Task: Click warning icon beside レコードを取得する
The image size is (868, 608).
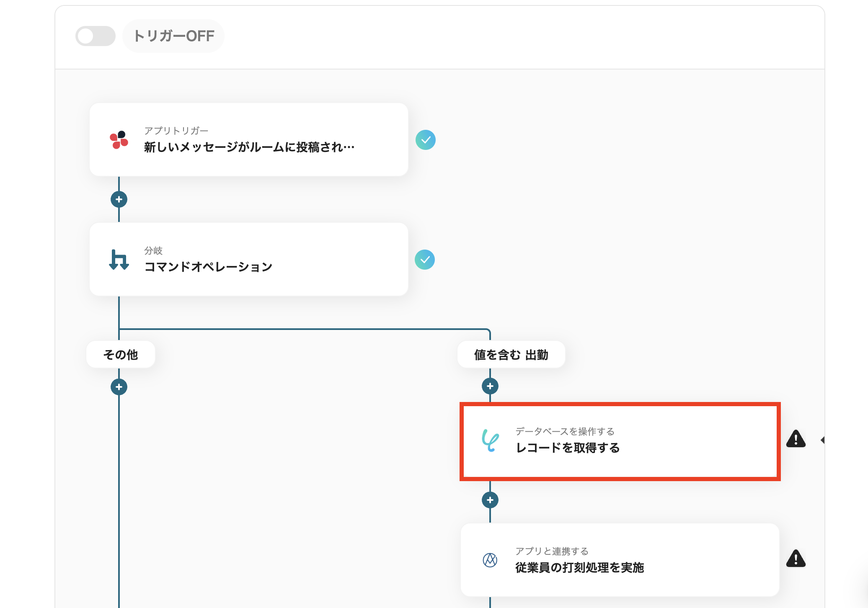Action: coord(796,439)
